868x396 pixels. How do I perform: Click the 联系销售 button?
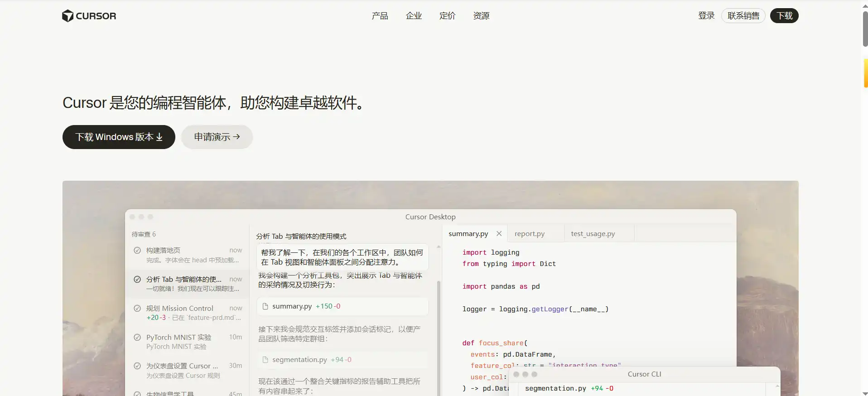(743, 16)
